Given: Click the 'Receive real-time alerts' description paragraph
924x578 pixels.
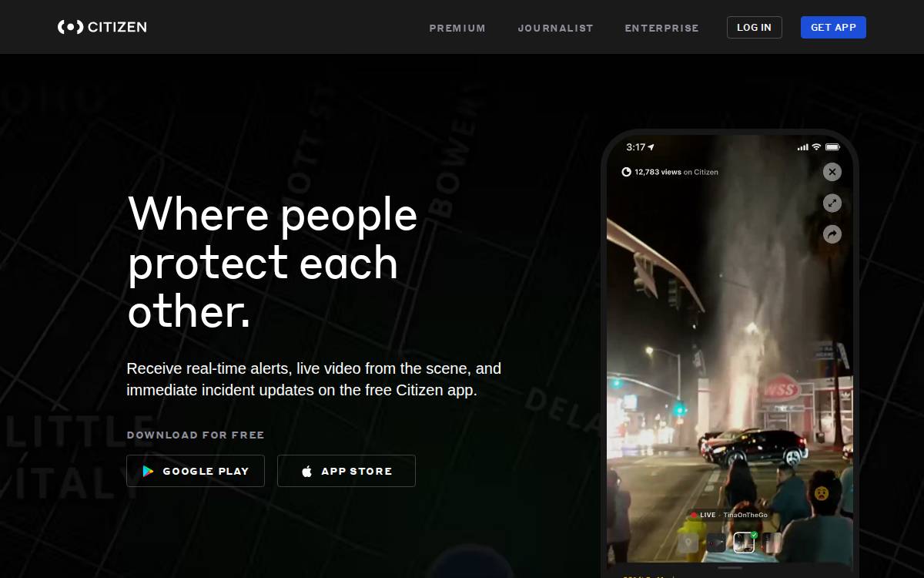Looking at the screenshot, I should pyautogui.click(x=314, y=379).
